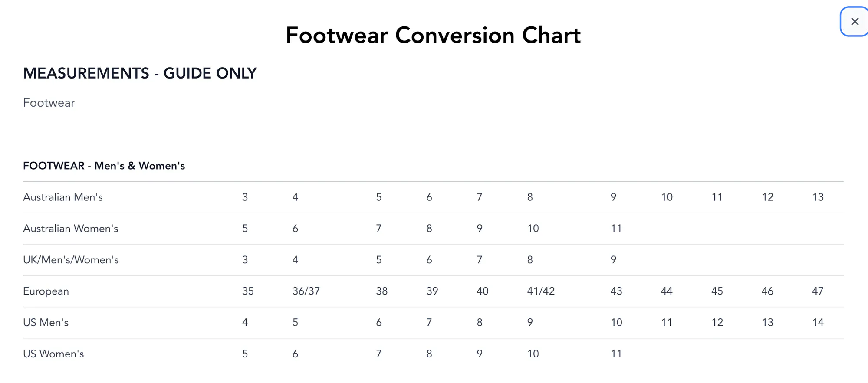Click the UK/Men's/Women's row label
This screenshot has height=383, width=868.
pos(71,260)
